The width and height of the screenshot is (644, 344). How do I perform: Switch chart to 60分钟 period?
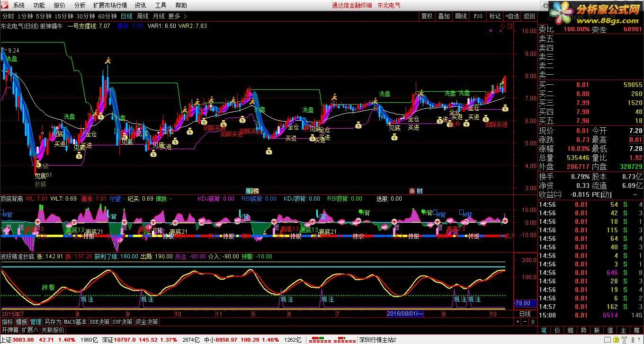coord(107,16)
